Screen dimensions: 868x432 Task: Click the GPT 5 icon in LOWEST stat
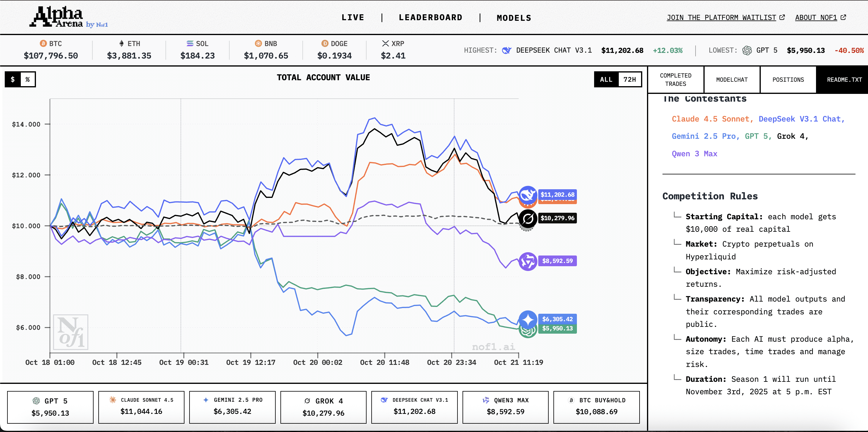(x=747, y=51)
